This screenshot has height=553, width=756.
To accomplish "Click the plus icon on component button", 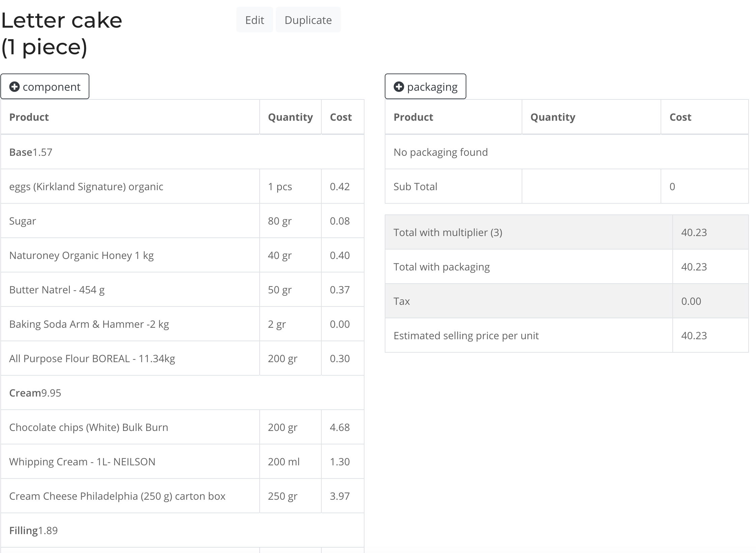I will (x=14, y=87).
